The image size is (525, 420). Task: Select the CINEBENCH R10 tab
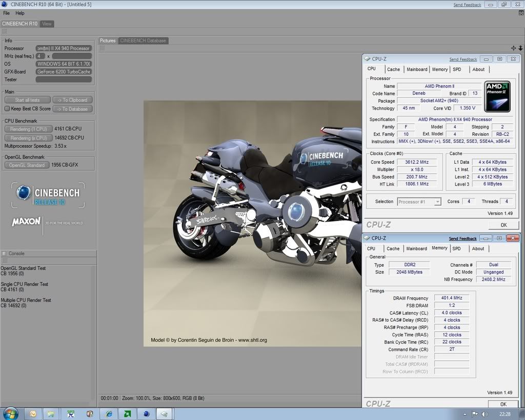(20, 24)
